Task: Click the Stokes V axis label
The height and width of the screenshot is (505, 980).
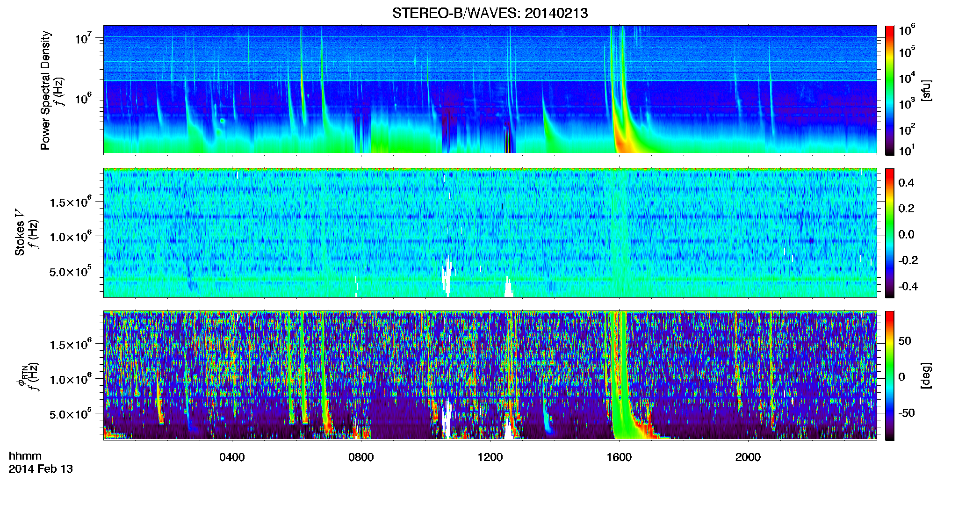Action: pos(19,232)
